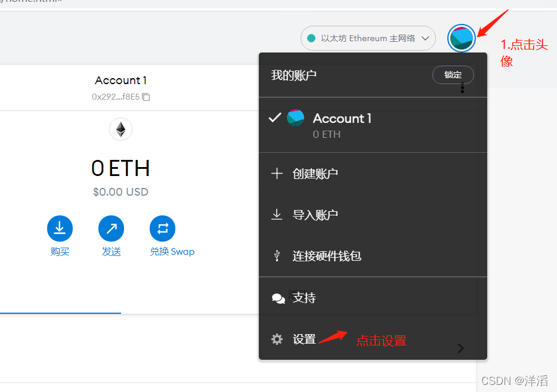
Task: Click the plus icon for Create Account
Action: 277,174
